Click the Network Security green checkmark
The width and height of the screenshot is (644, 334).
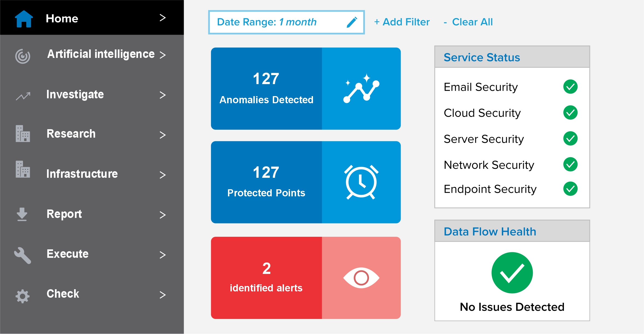(x=570, y=164)
